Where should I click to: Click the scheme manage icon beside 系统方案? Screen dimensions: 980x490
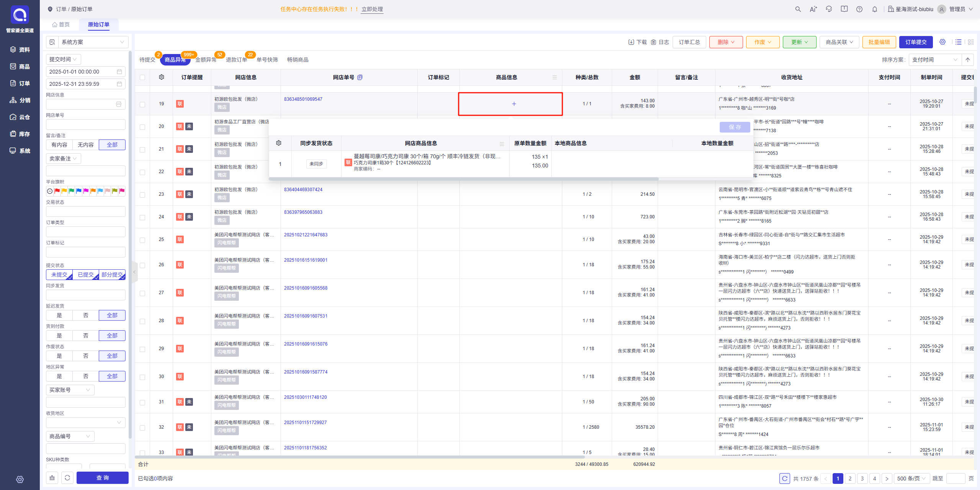52,42
